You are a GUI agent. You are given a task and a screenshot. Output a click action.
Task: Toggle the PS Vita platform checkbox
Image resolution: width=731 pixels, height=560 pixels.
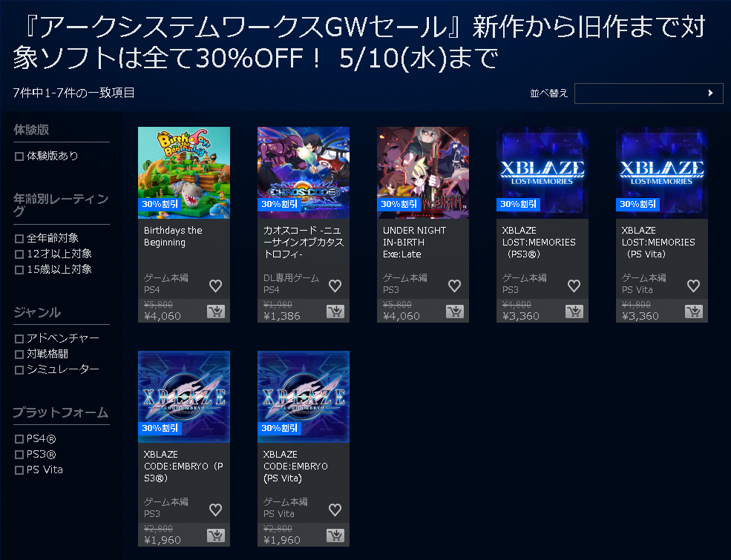tap(19, 470)
